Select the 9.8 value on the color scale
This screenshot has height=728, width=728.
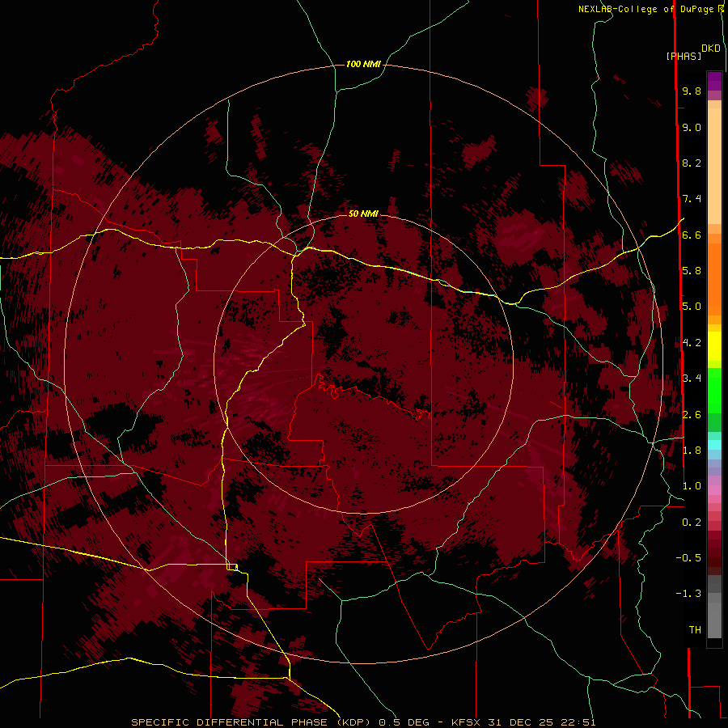pyautogui.click(x=692, y=91)
